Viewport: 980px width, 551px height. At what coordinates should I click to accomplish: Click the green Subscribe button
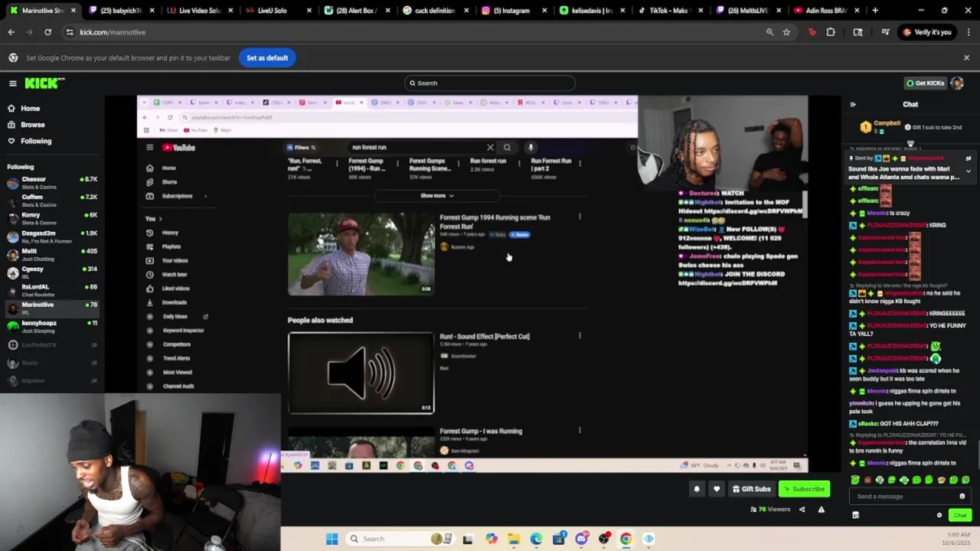point(804,489)
